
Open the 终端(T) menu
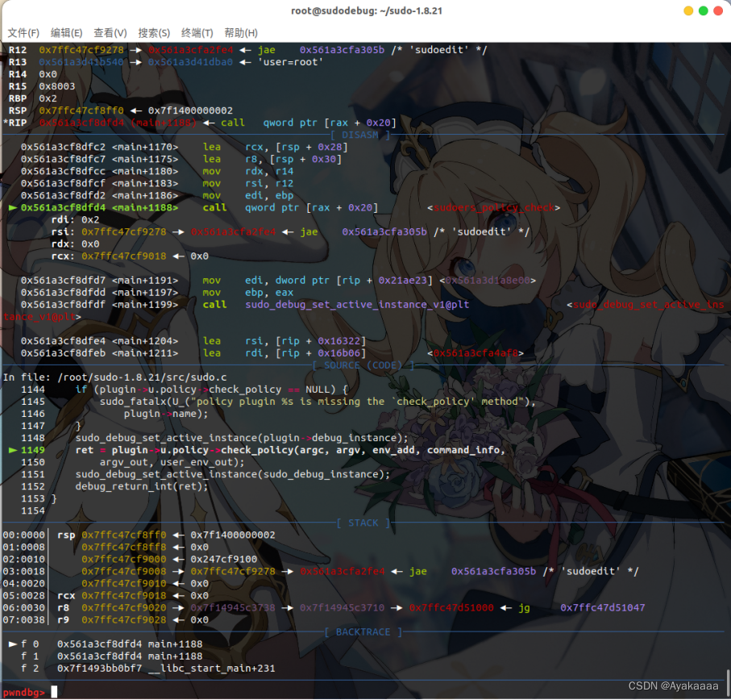pyautogui.click(x=197, y=32)
